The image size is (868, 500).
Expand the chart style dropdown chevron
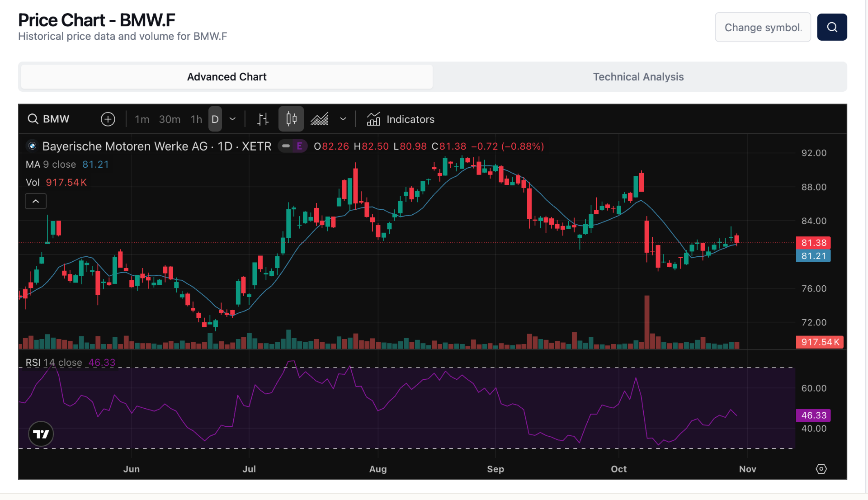click(x=343, y=119)
